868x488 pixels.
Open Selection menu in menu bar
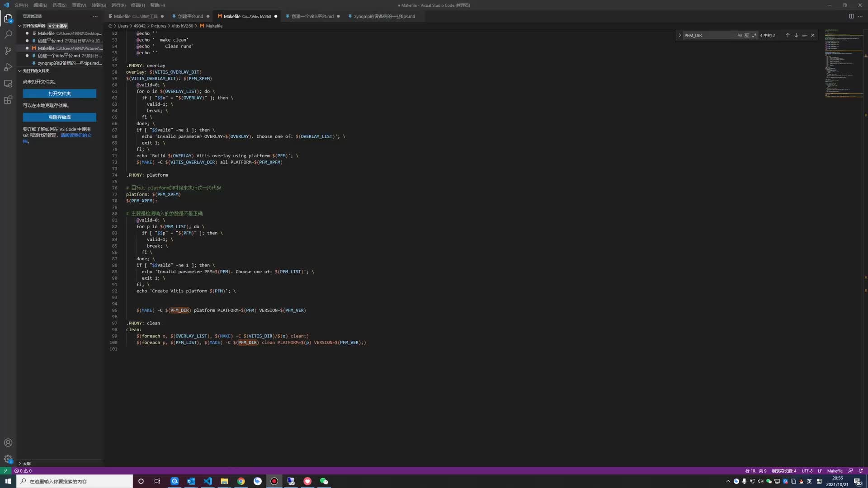59,5
